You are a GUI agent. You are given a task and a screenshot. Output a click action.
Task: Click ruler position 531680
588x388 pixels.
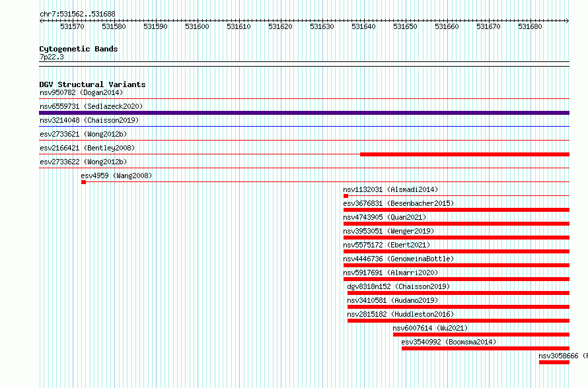531,26
